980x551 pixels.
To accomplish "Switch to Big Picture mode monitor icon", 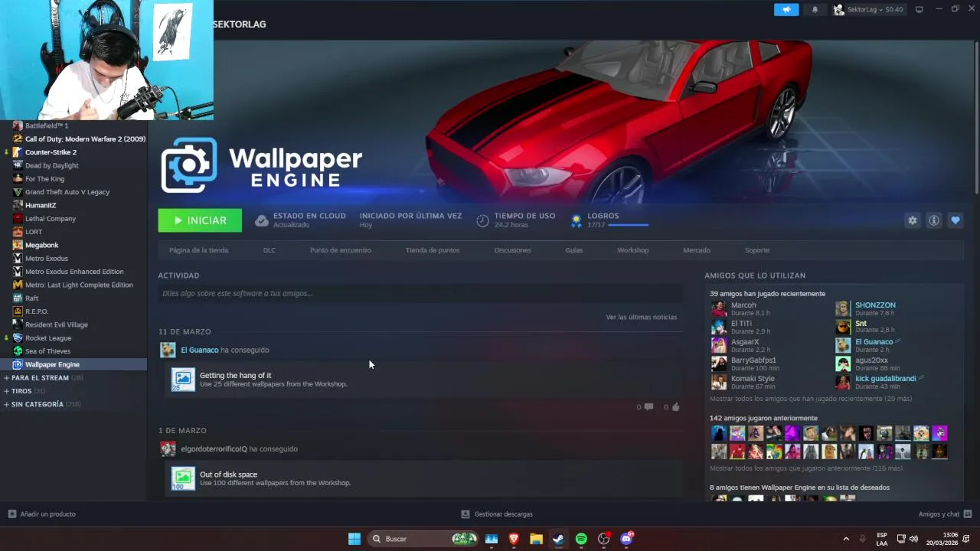I will (x=920, y=10).
